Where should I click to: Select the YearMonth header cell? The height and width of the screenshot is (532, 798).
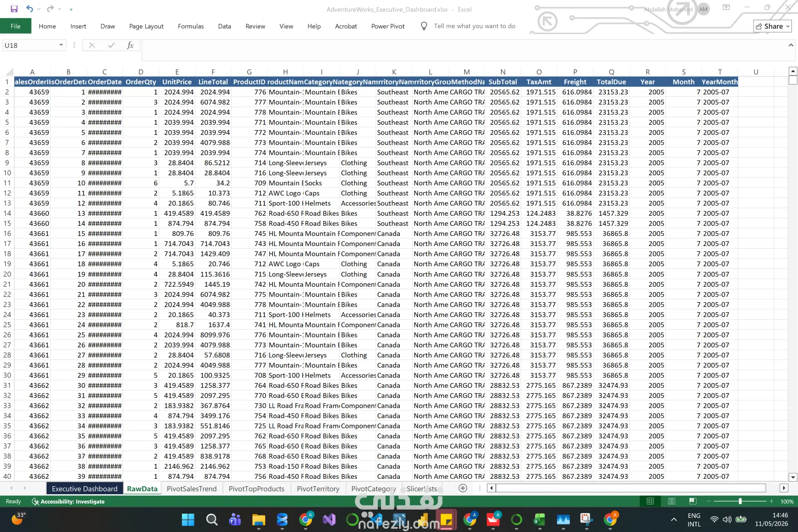(x=719, y=82)
